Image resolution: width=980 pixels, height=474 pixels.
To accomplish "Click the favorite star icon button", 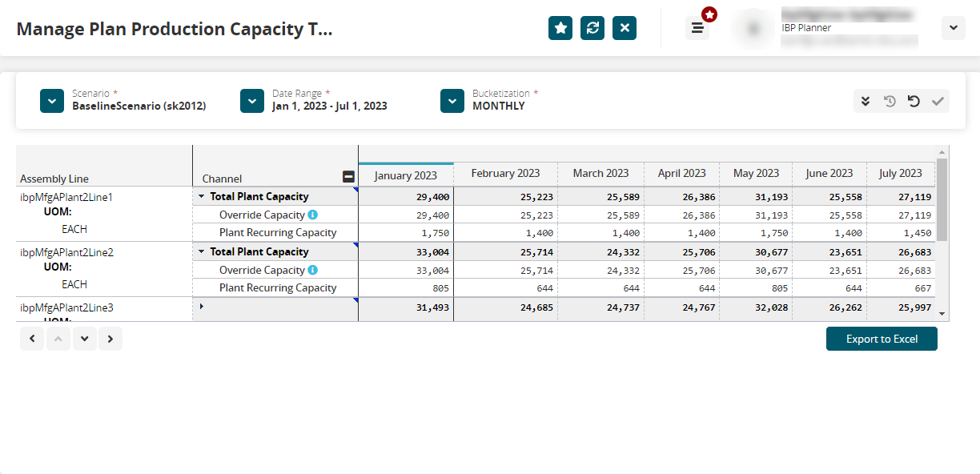I will coord(560,28).
